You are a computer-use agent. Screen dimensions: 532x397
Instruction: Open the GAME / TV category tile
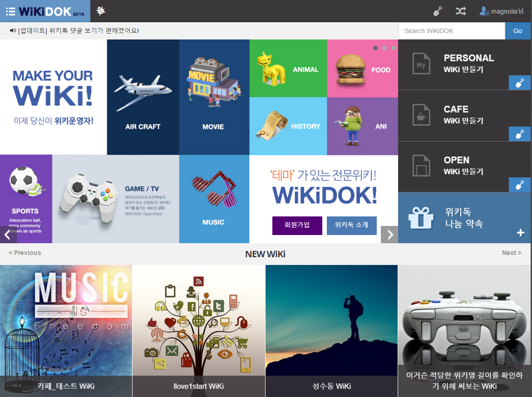click(x=116, y=199)
